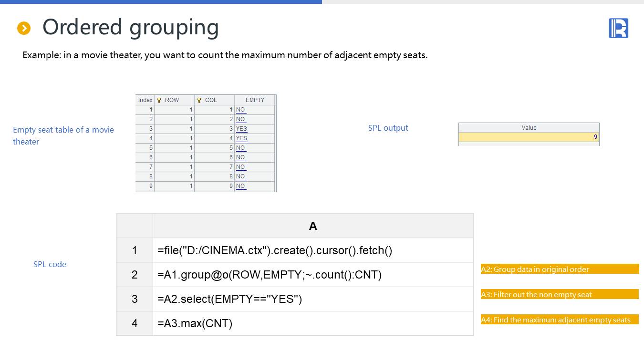
Task: Click the YES value in table row 3
Action: [x=241, y=129]
